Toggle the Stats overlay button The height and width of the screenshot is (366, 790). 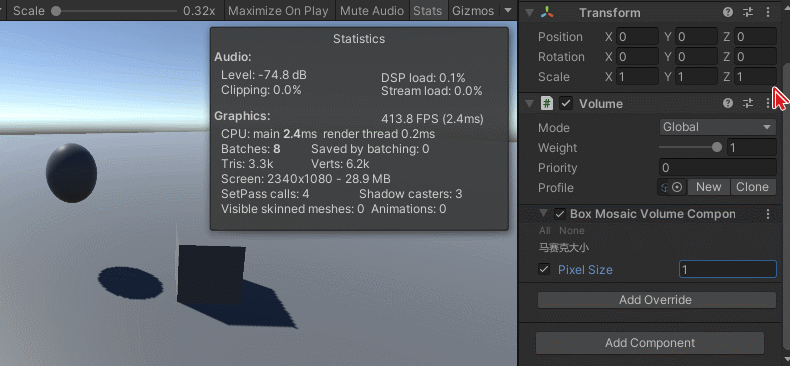tap(427, 11)
